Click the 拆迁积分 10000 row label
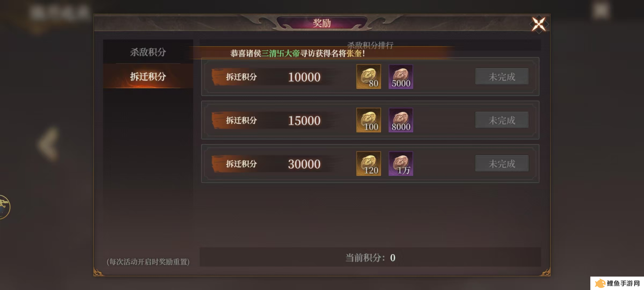Screen dimensions: 644x290 pyautogui.click(x=241, y=77)
